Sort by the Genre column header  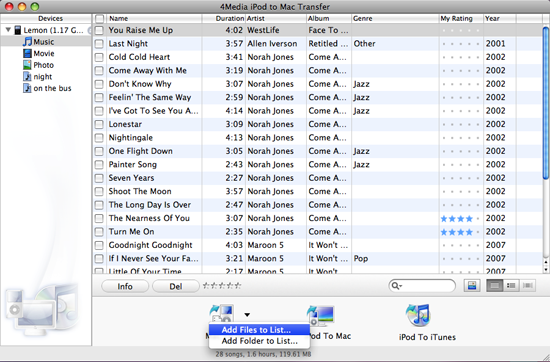point(395,18)
